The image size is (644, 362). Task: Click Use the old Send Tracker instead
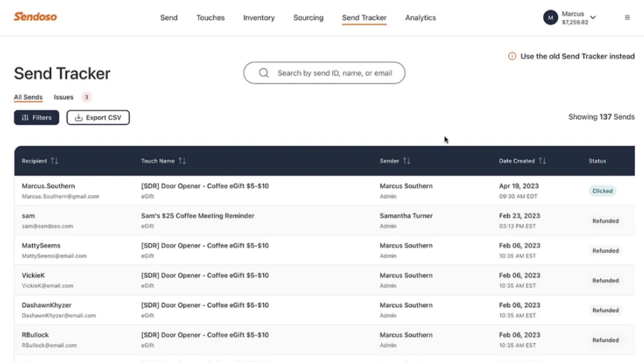[x=577, y=56]
